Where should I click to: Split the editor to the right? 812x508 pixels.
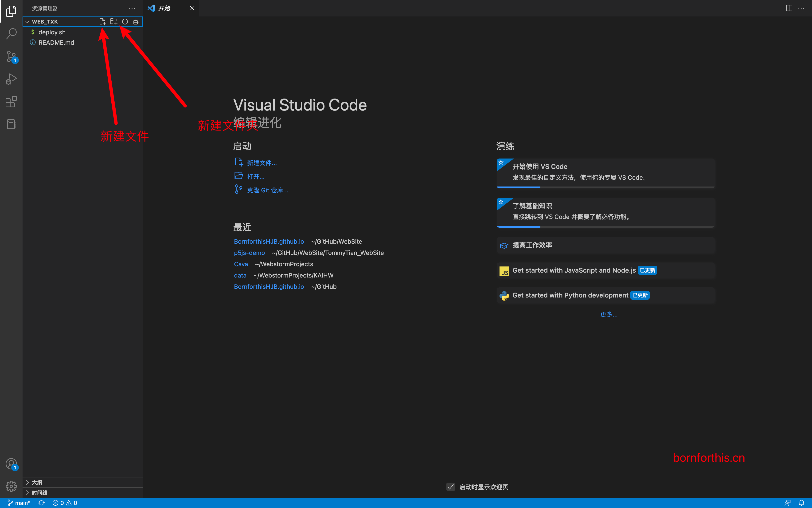point(789,8)
